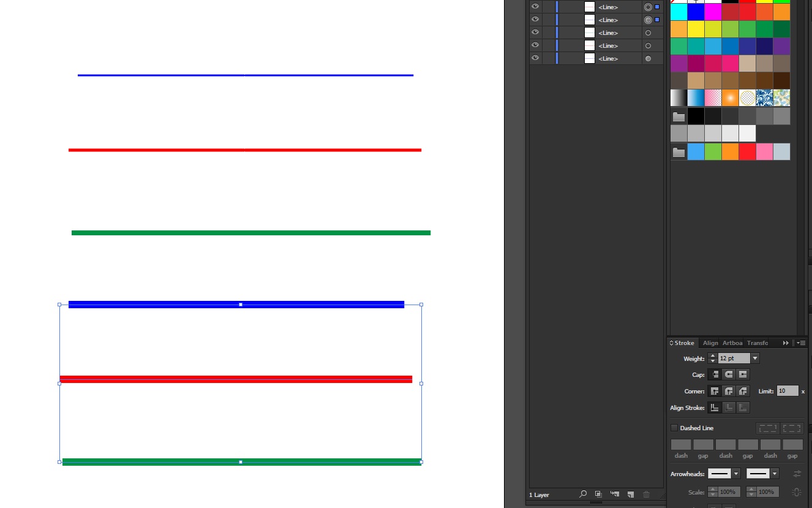Screen dimensions: 812x508
Task: Choose the Bevel Join corner option
Action: click(x=743, y=391)
